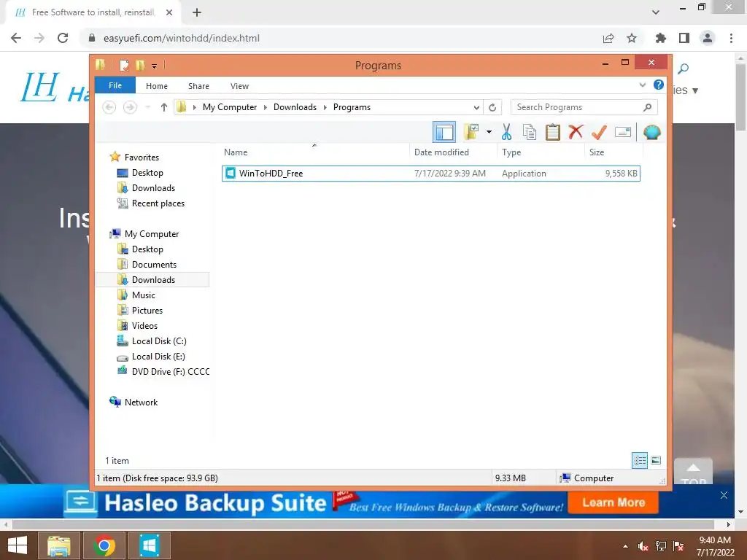This screenshot has height=560, width=747.
Task: Open the Videos folder
Action: pos(144,326)
